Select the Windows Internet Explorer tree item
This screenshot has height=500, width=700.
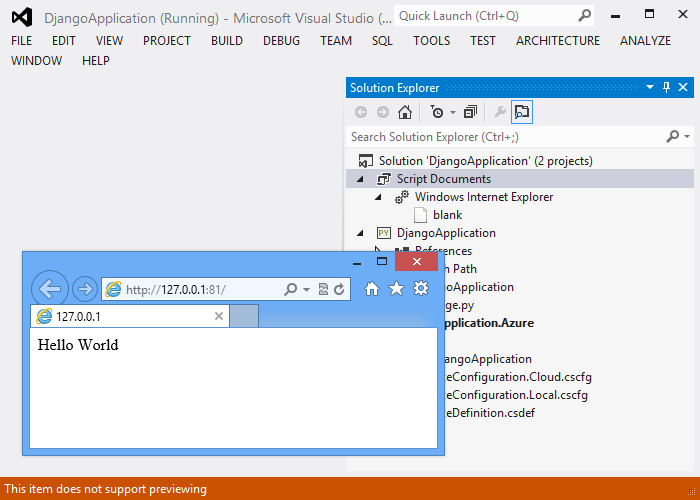tap(484, 197)
